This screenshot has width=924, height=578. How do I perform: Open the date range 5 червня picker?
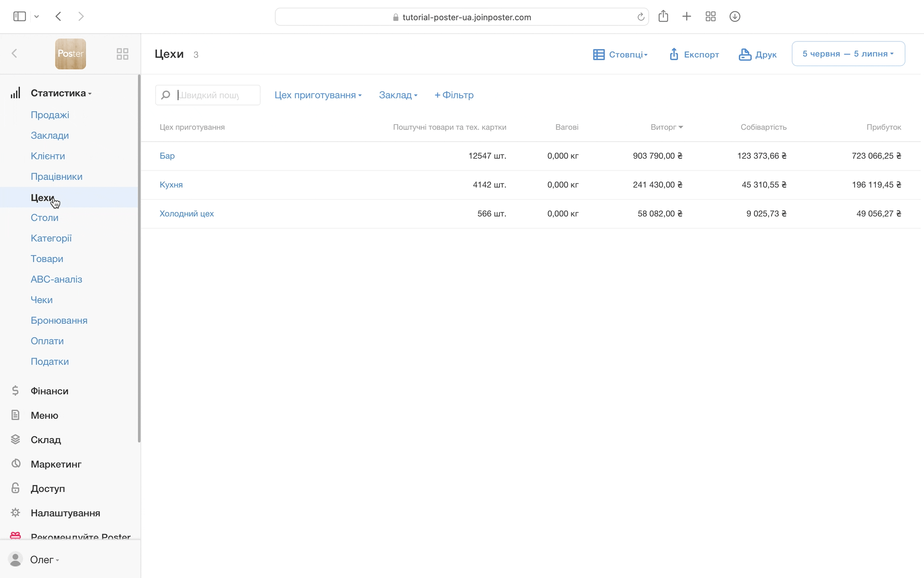[x=848, y=53]
